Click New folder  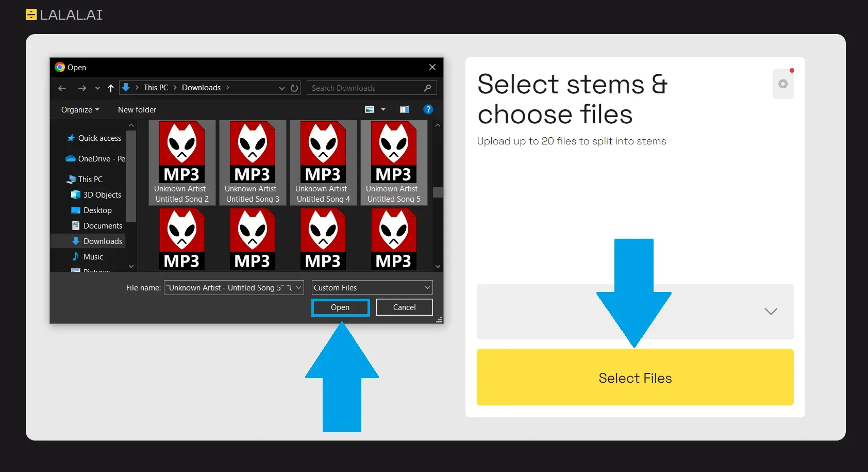tap(137, 110)
